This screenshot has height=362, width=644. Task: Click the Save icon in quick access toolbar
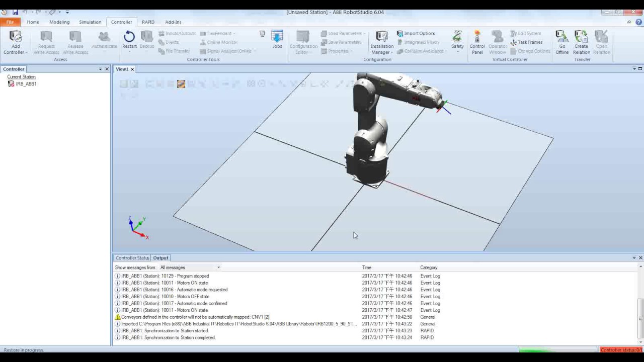coord(15,12)
